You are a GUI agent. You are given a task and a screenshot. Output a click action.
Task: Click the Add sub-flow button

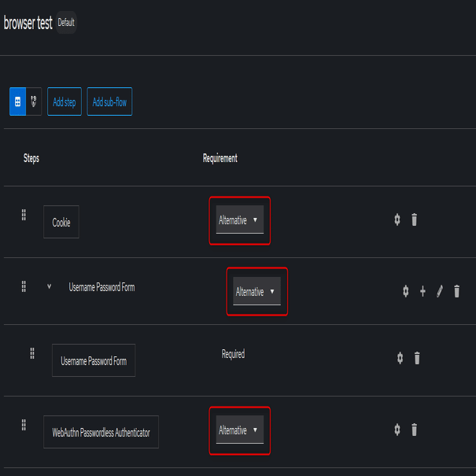109,102
